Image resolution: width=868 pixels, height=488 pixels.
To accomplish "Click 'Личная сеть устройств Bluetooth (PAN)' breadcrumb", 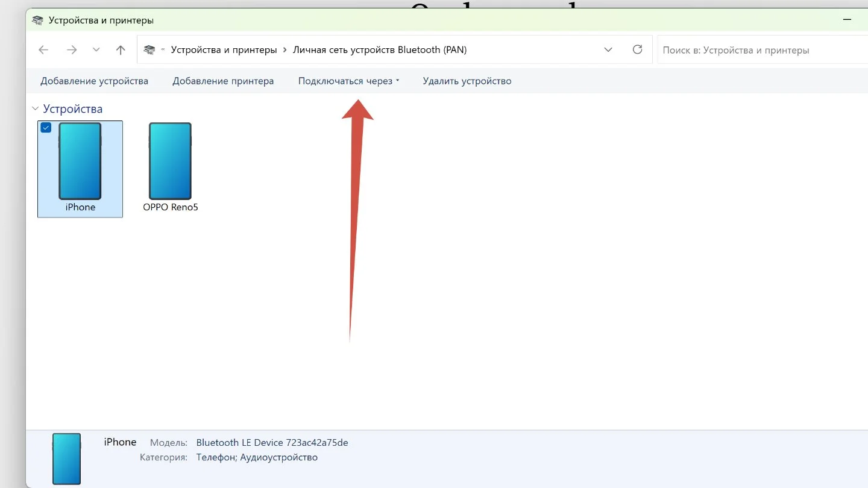I will pos(380,50).
